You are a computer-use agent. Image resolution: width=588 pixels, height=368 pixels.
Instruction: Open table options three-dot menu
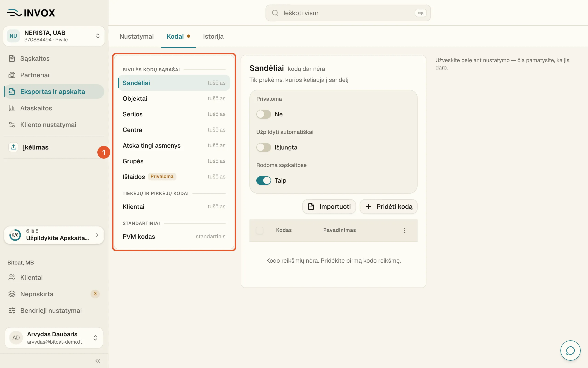click(404, 230)
